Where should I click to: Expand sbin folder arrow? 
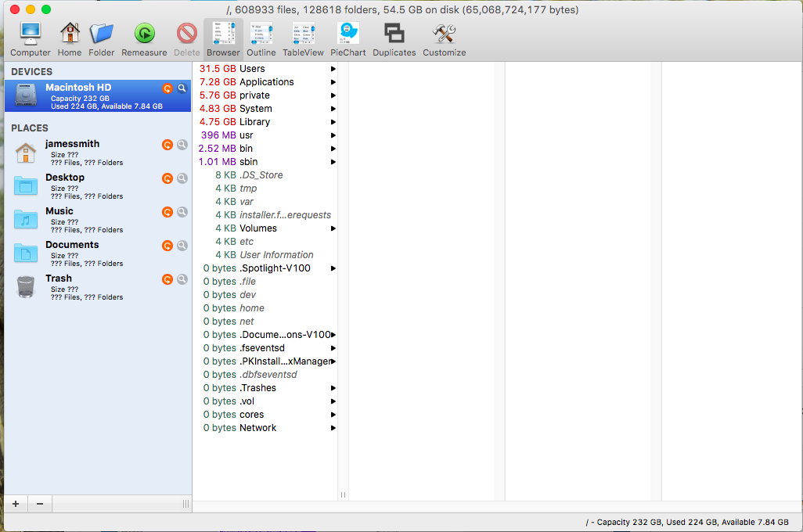(x=333, y=162)
